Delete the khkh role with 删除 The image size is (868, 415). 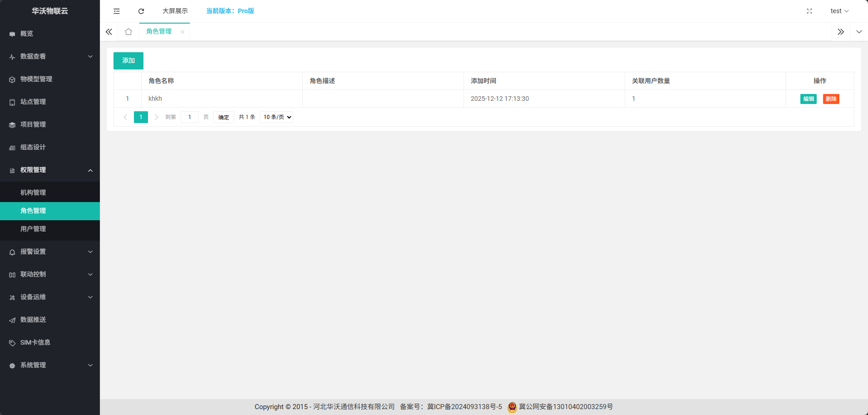click(x=831, y=99)
